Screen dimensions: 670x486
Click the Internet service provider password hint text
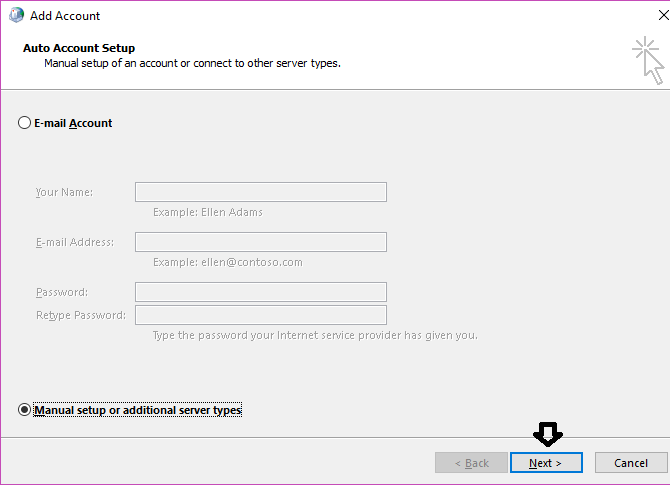315,336
